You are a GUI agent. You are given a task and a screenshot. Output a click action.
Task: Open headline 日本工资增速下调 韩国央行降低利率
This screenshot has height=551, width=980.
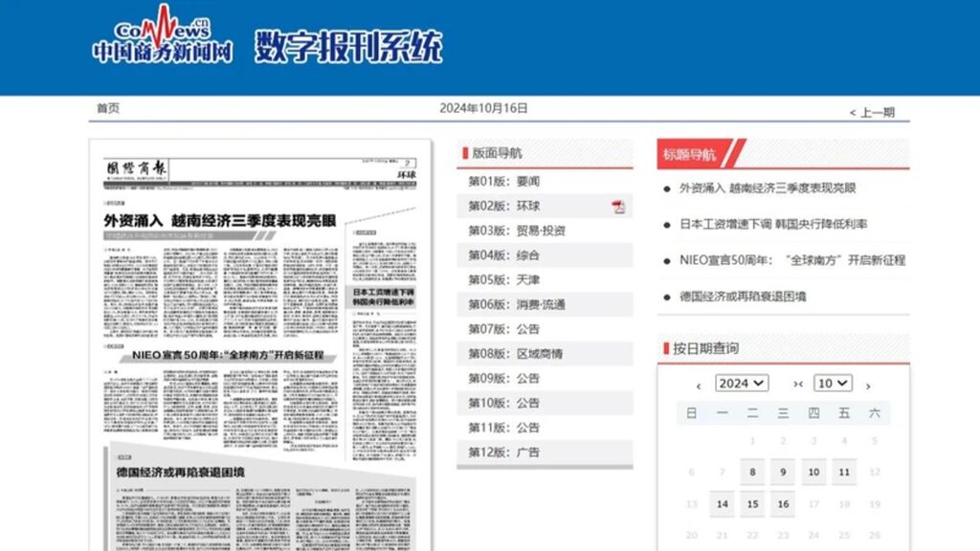(x=773, y=225)
